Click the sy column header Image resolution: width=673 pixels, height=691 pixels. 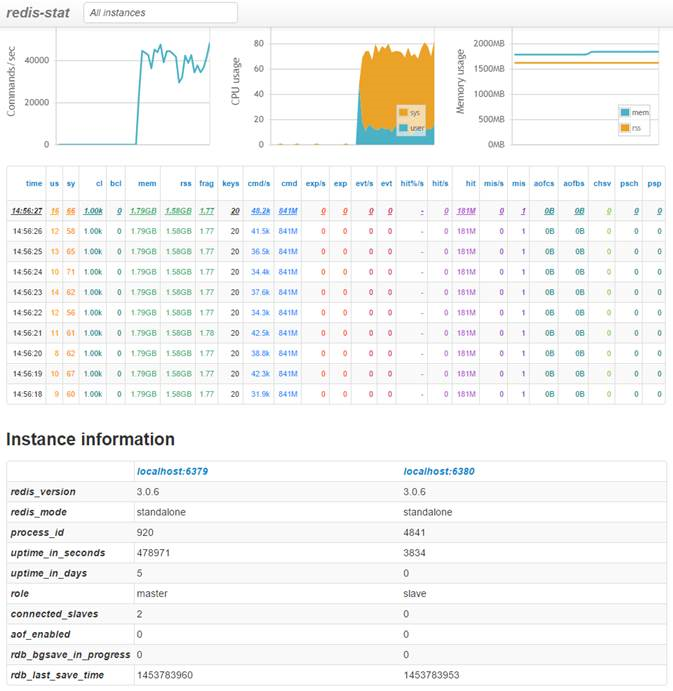coord(71,183)
